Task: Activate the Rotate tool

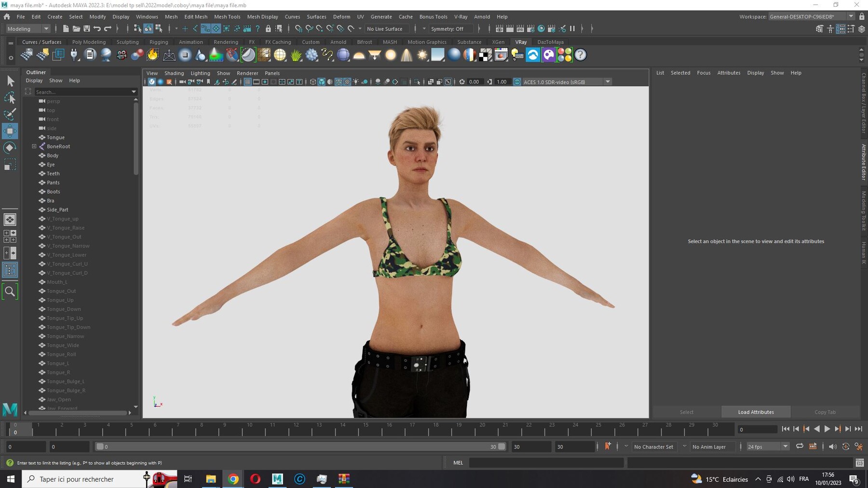Action: click(10, 148)
